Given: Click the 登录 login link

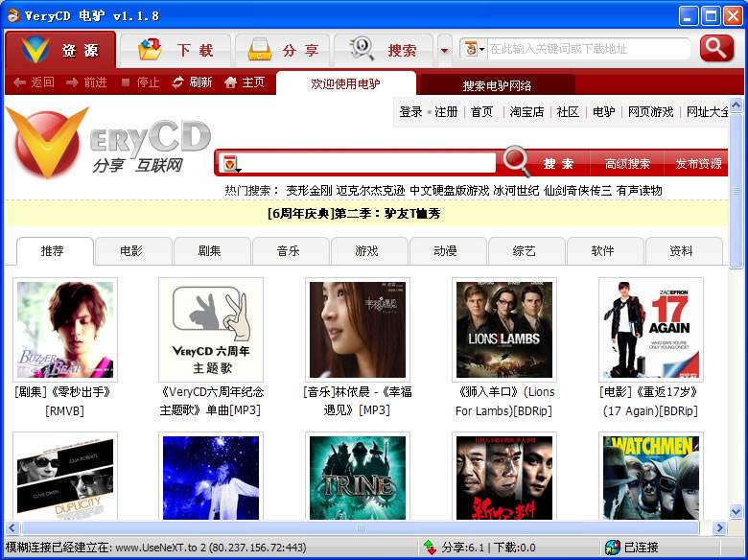Looking at the screenshot, I should coord(410,112).
